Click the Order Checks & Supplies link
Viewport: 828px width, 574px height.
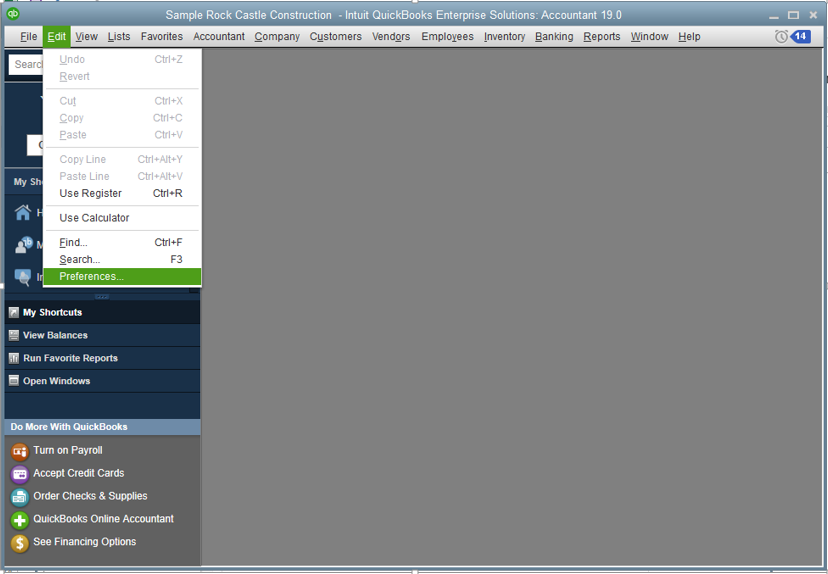90,496
